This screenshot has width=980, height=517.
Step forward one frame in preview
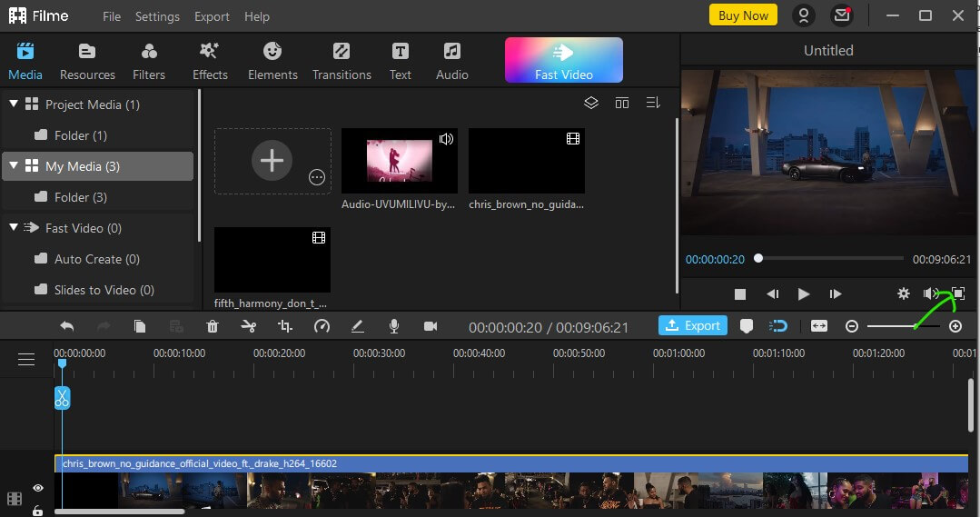pos(835,293)
